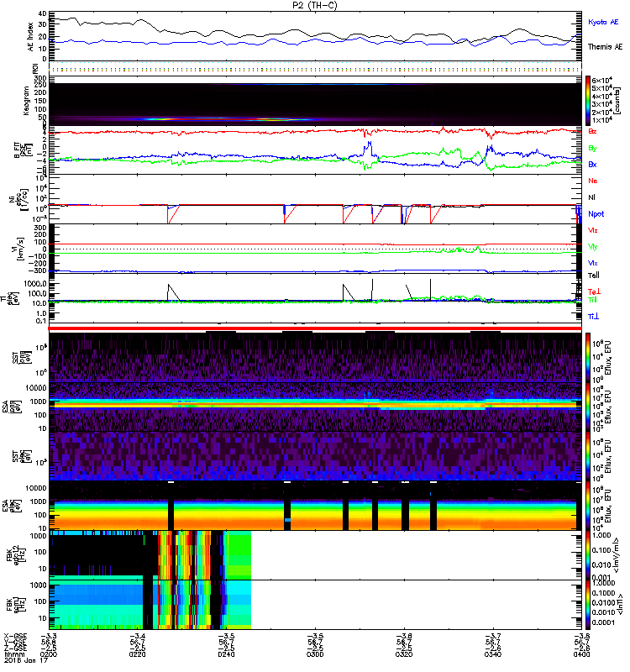630x672 pixels.
Task: Click the FBK edc12 axis label
Action: pyautogui.click(x=17, y=554)
